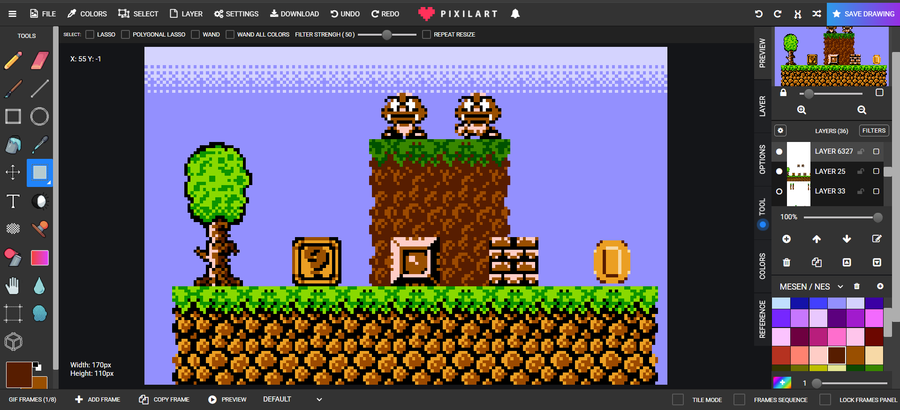Viewport: 900px width, 410px height.
Task: Add a color to the palette
Action: [880, 286]
